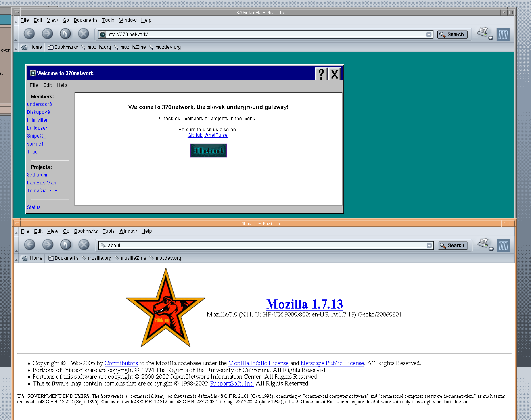Open the Bookmarks menu in the 370network window
Viewport: 531px width, 420px height.
[85, 20]
